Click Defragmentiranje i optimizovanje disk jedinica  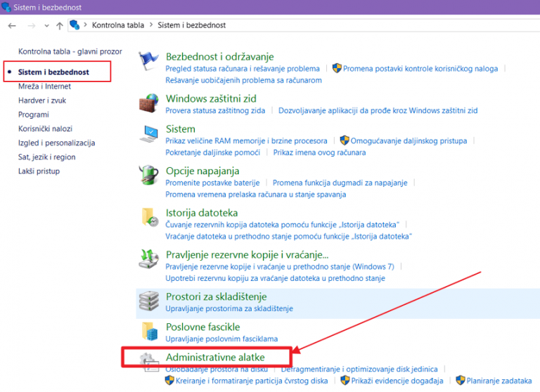click(x=359, y=370)
